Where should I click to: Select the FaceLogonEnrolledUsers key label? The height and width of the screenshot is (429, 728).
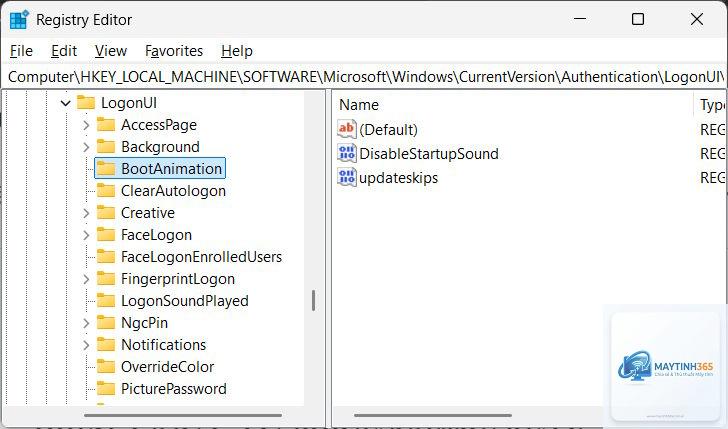[201, 256]
